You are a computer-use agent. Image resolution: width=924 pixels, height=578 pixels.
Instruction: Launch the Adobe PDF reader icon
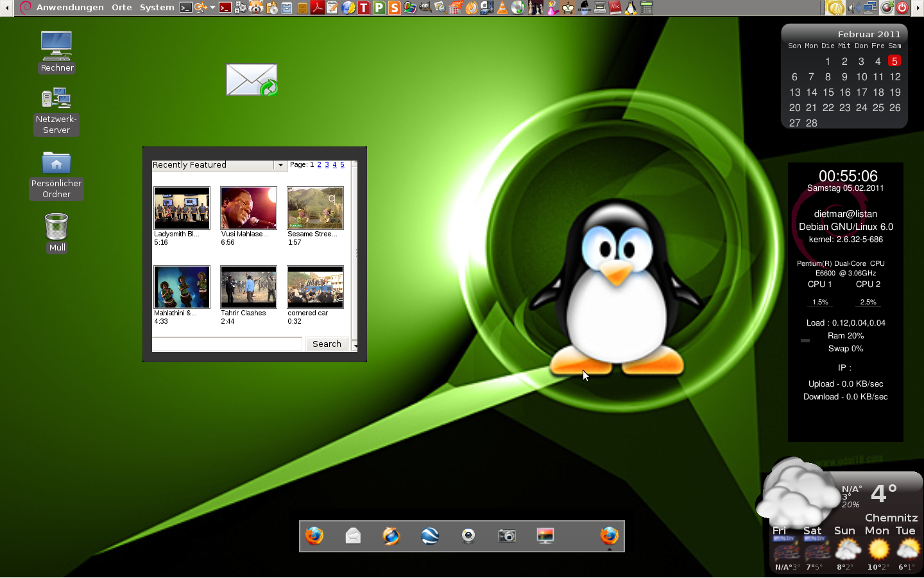tap(319, 8)
